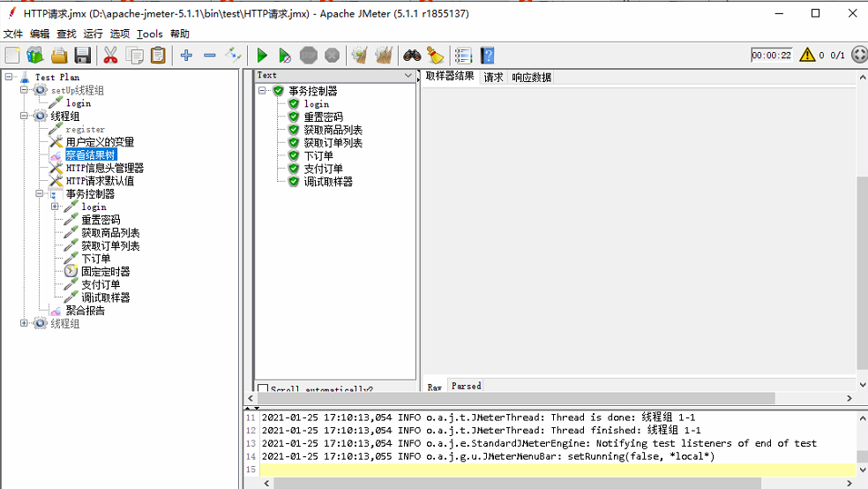This screenshot has height=489, width=868.
Task: Click the elapsed time 00:00:22 field
Action: click(771, 55)
